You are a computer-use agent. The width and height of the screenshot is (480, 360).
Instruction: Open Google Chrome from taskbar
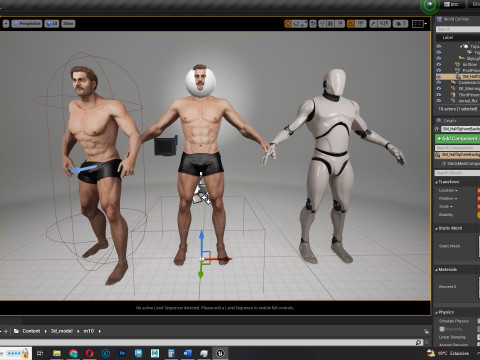click(73, 353)
